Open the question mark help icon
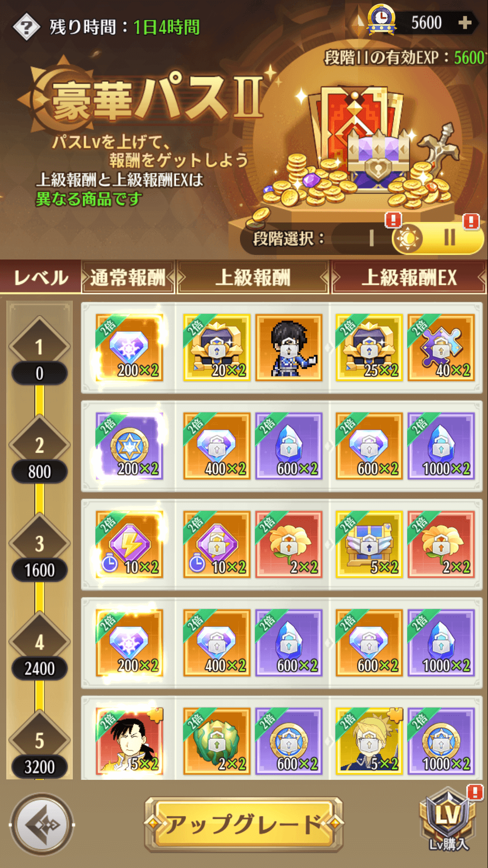This screenshot has height=868, width=488. pos(26,27)
